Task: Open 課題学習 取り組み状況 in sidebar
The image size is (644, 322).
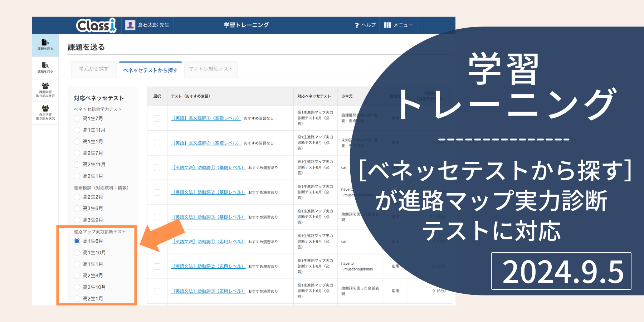Action: (x=45, y=90)
